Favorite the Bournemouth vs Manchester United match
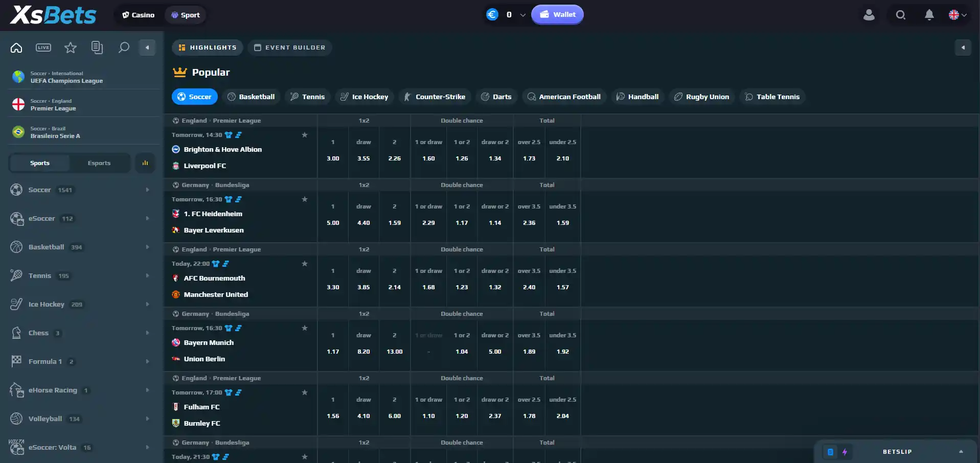The image size is (980, 463). [x=305, y=264]
